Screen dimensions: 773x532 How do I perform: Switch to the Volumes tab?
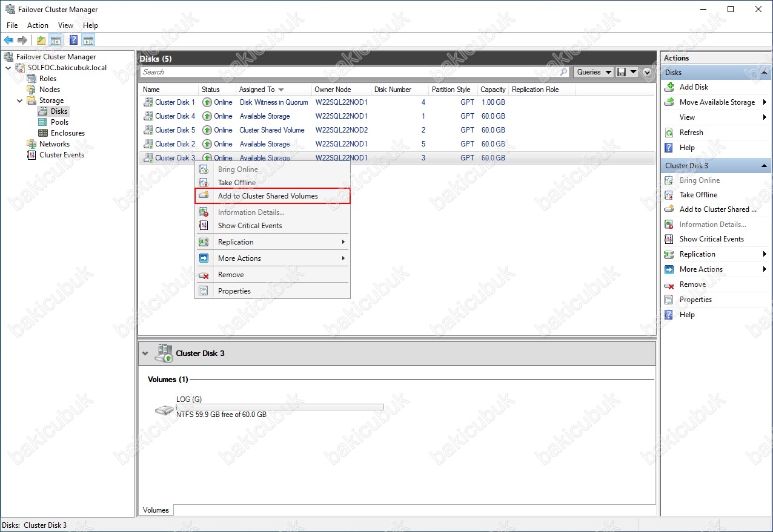pos(156,510)
